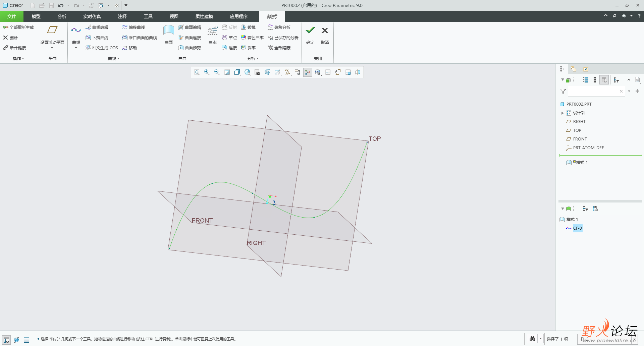The image size is (644, 346).
Task: Open the File menu tab
Action: (12, 16)
